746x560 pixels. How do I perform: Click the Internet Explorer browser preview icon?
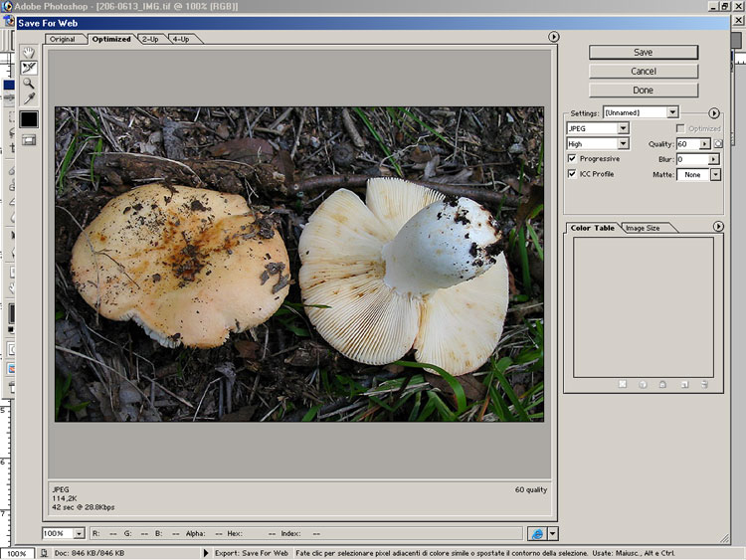(537, 534)
